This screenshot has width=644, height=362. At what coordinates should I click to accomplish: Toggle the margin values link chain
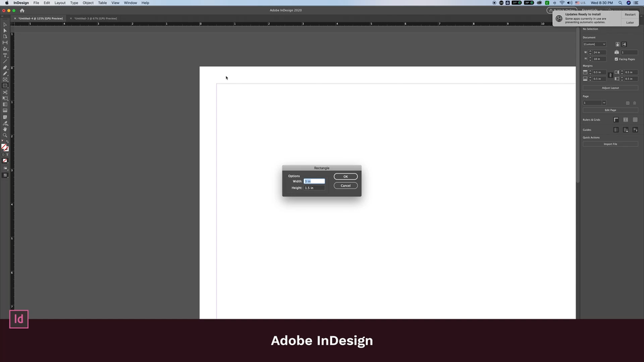(x=611, y=75)
